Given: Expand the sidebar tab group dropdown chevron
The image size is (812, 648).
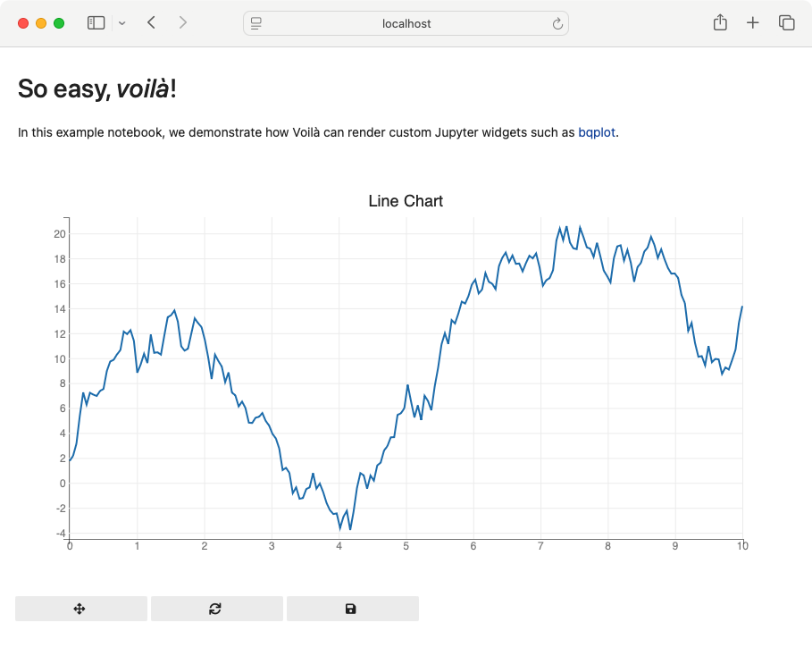Looking at the screenshot, I should click(122, 23).
